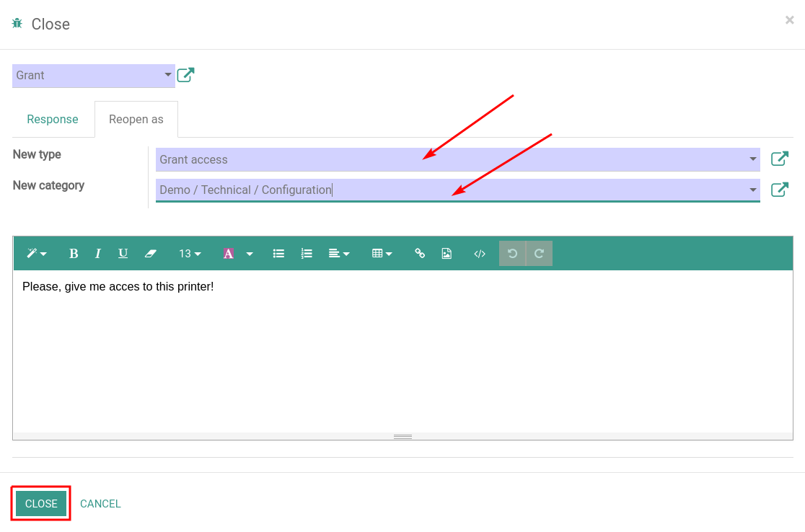Toggle bold formatting
Image resolution: width=805 pixels, height=532 pixels.
coord(74,254)
